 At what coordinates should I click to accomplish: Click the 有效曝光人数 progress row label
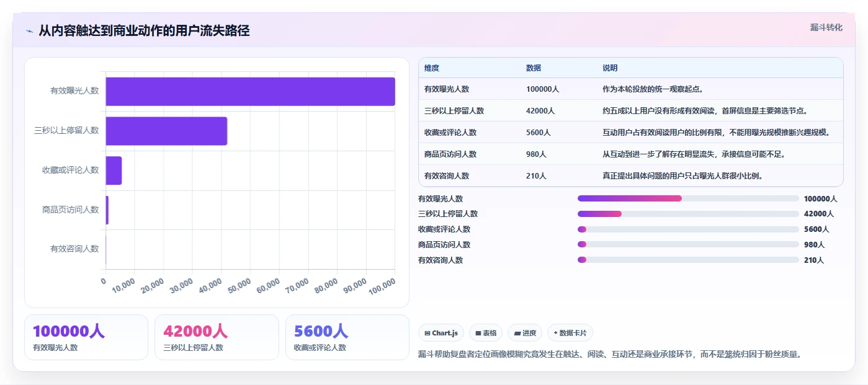tap(441, 198)
